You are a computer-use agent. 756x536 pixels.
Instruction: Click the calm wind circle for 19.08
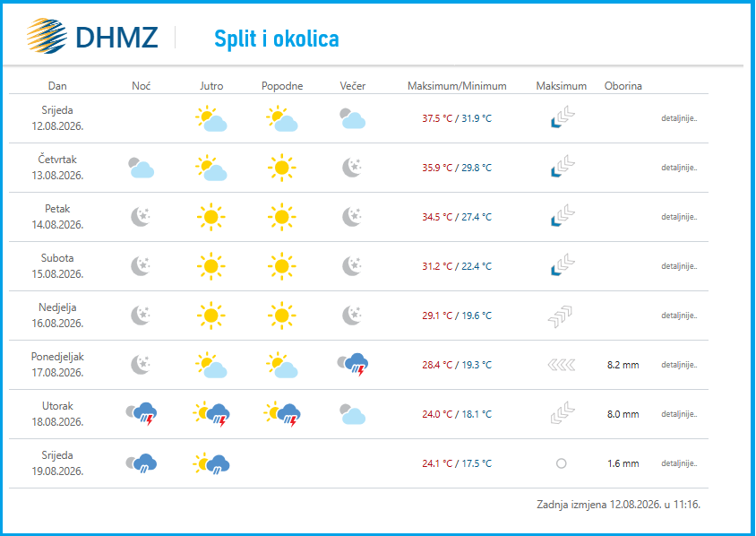pos(562,463)
